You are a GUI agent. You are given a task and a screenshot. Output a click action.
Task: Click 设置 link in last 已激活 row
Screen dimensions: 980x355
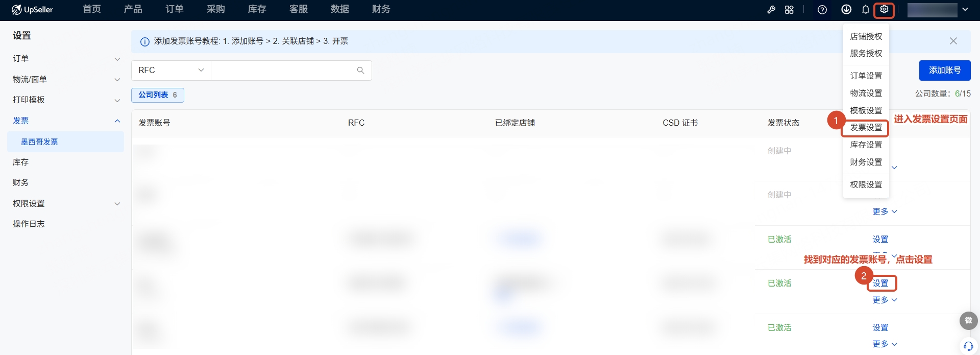pyautogui.click(x=880, y=327)
